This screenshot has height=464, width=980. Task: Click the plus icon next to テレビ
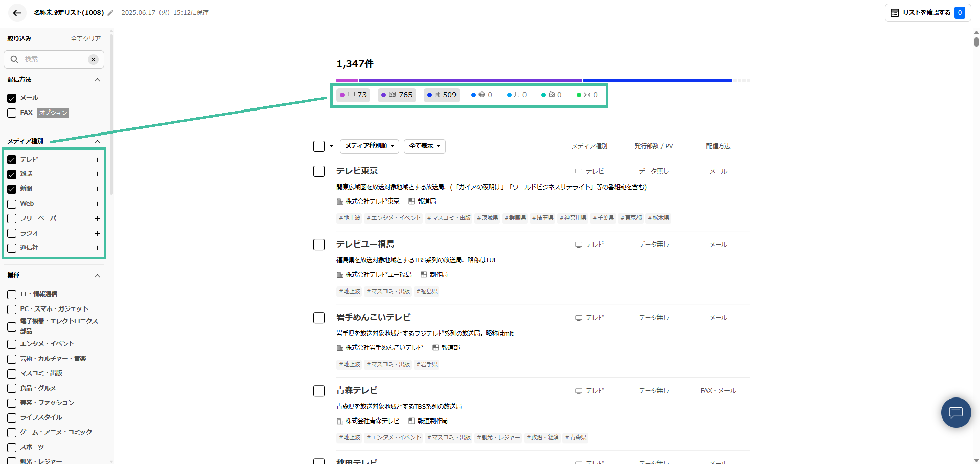click(97, 160)
